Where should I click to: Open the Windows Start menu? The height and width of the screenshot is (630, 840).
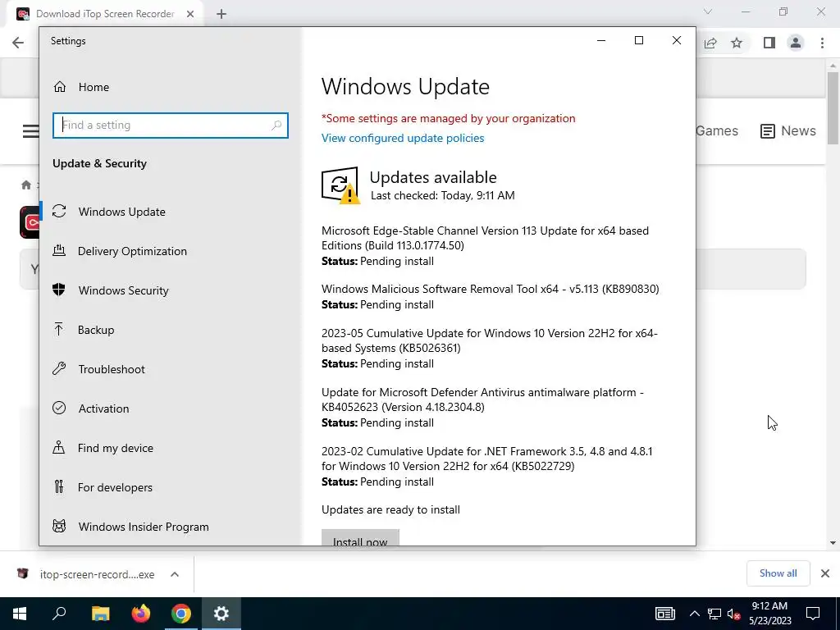point(20,614)
